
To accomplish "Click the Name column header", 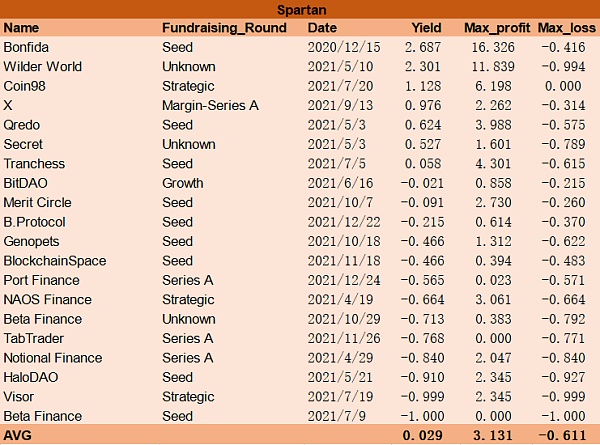I will (21, 27).
